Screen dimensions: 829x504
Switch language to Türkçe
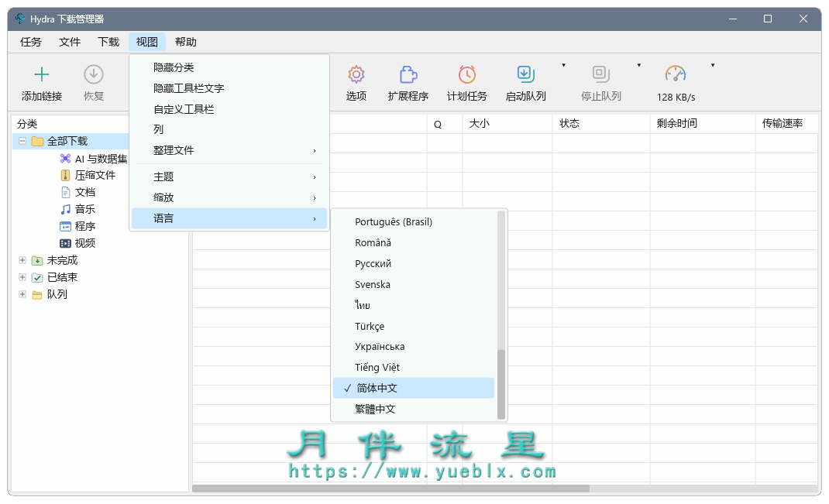point(414,326)
